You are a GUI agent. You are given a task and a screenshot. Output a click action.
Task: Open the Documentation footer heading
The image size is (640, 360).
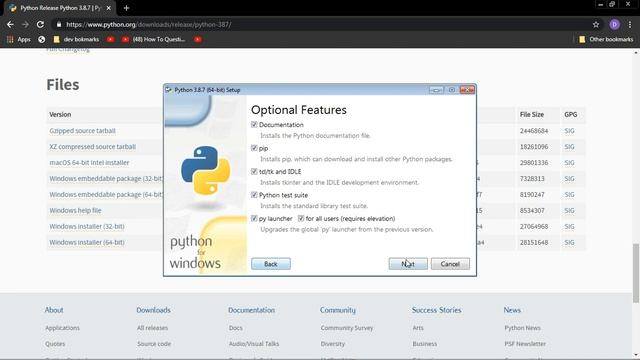251,310
